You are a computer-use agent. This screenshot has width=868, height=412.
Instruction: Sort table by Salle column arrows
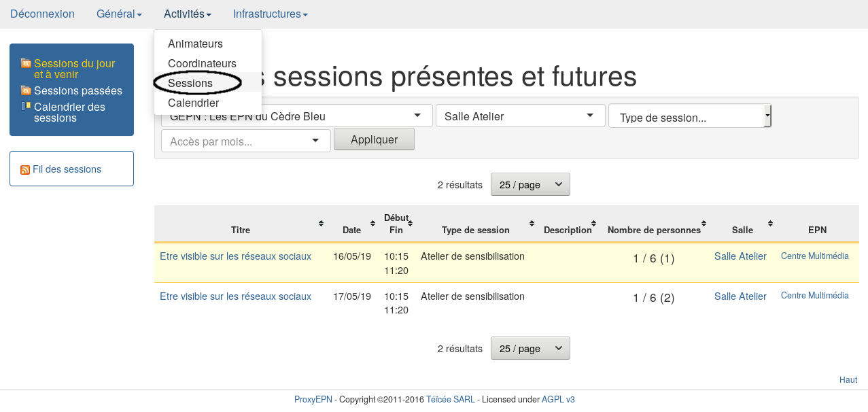click(x=770, y=224)
